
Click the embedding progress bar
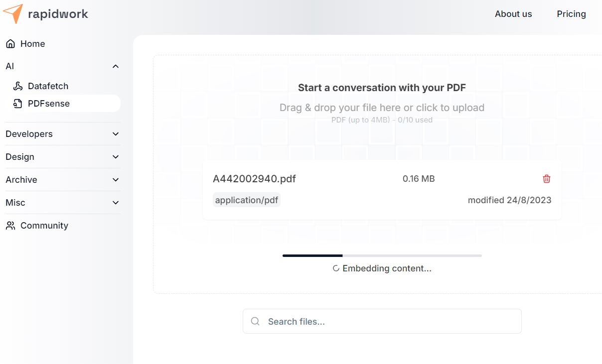coord(382,255)
